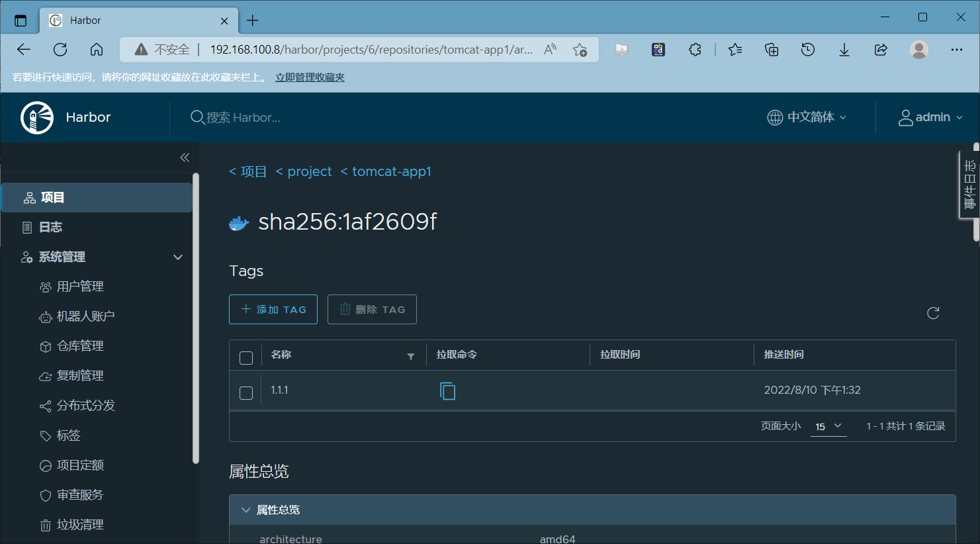The image size is (980, 544).
Task: Click the 添加 TAG button
Action: click(x=273, y=309)
